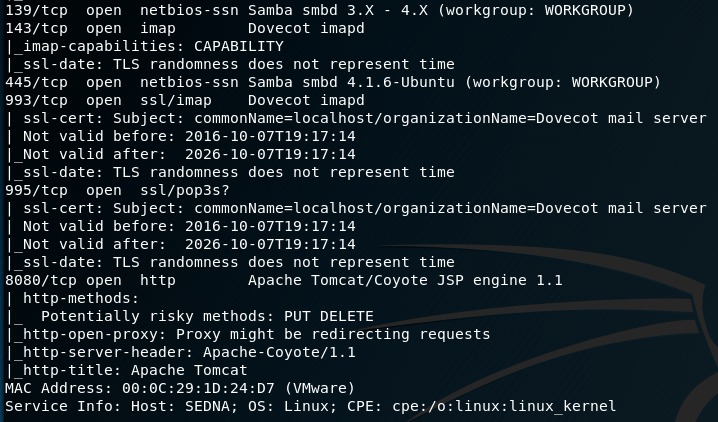Click the MAC Address 00:0C:29:1D:24:D7 text

pyautogui.click(x=140, y=388)
